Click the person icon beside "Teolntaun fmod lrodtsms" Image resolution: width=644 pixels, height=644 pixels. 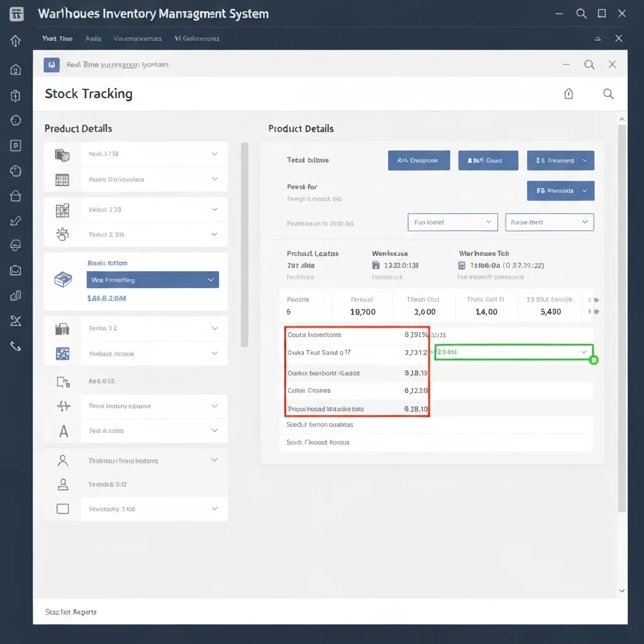click(63, 461)
